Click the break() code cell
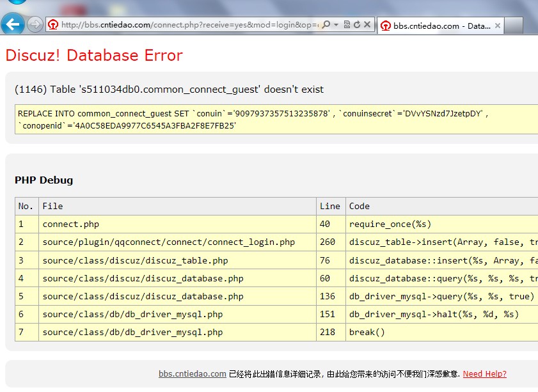 tap(442, 332)
